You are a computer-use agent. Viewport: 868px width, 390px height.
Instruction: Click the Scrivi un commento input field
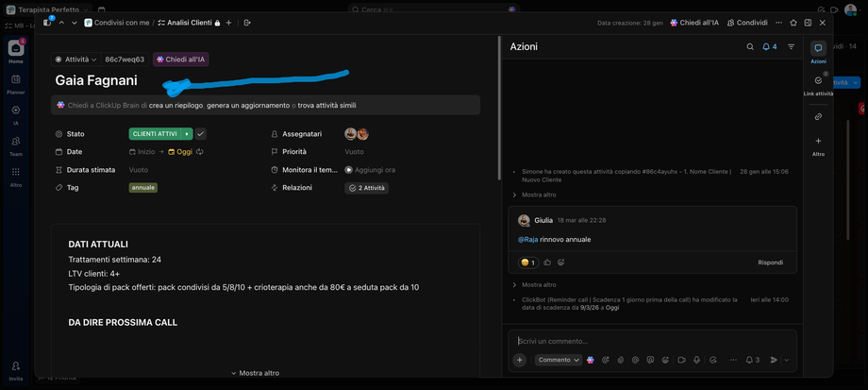(x=652, y=341)
